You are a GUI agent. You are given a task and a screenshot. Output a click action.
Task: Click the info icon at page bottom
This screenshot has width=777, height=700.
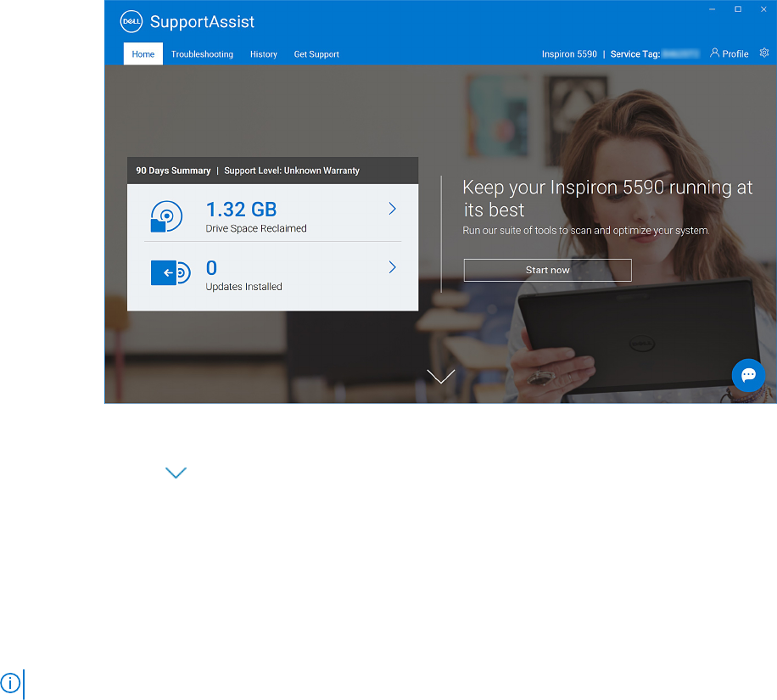pyautogui.click(x=10, y=683)
